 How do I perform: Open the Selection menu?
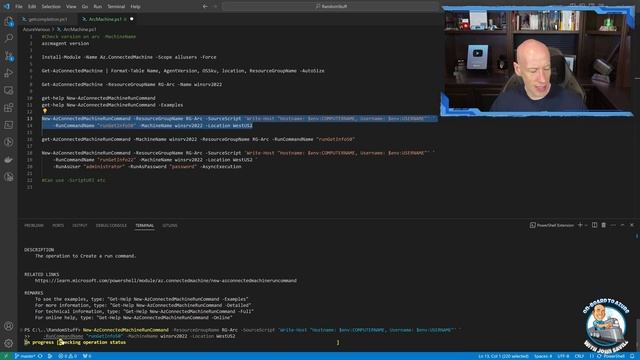pyautogui.click(x=51, y=7)
